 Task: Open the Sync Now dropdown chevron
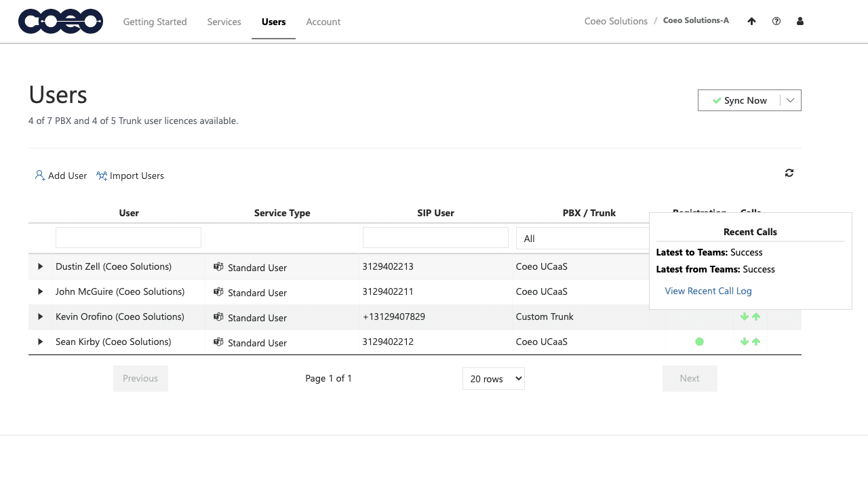pos(790,100)
